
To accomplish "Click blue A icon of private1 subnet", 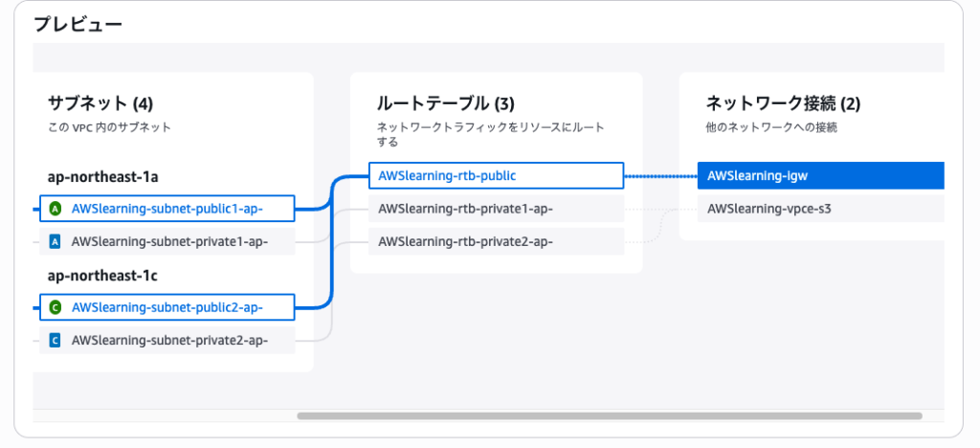I will (x=56, y=241).
